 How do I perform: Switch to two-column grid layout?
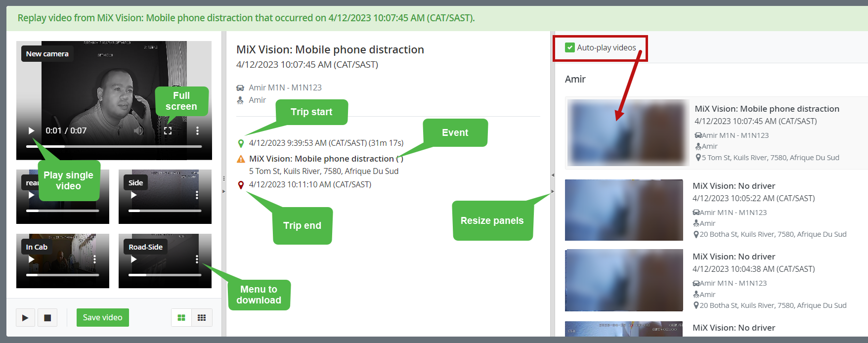(x=181, y=318)
